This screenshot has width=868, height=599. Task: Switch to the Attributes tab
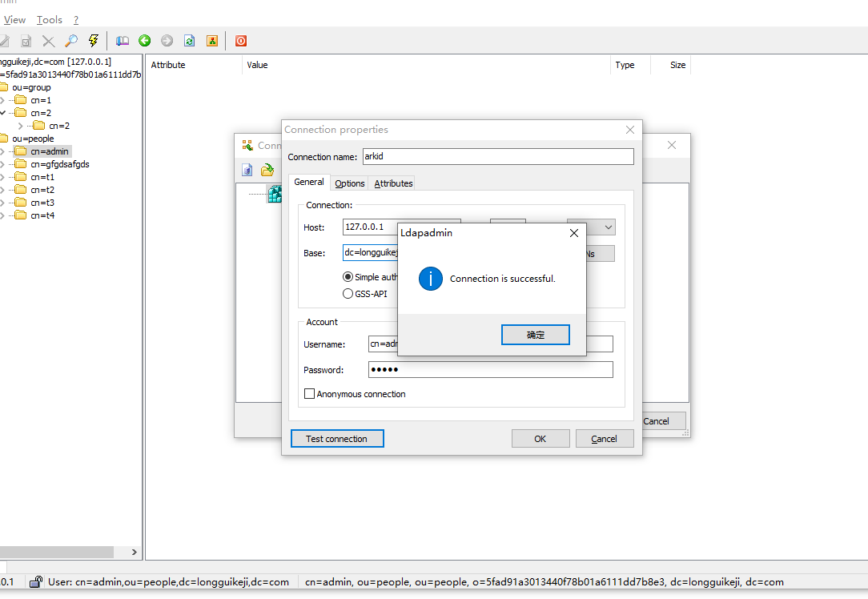click(394, 183)
